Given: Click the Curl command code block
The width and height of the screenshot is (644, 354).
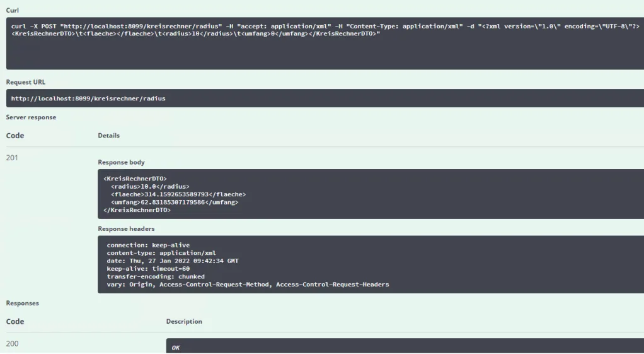Looking at the screenshot, I should 325,43.
